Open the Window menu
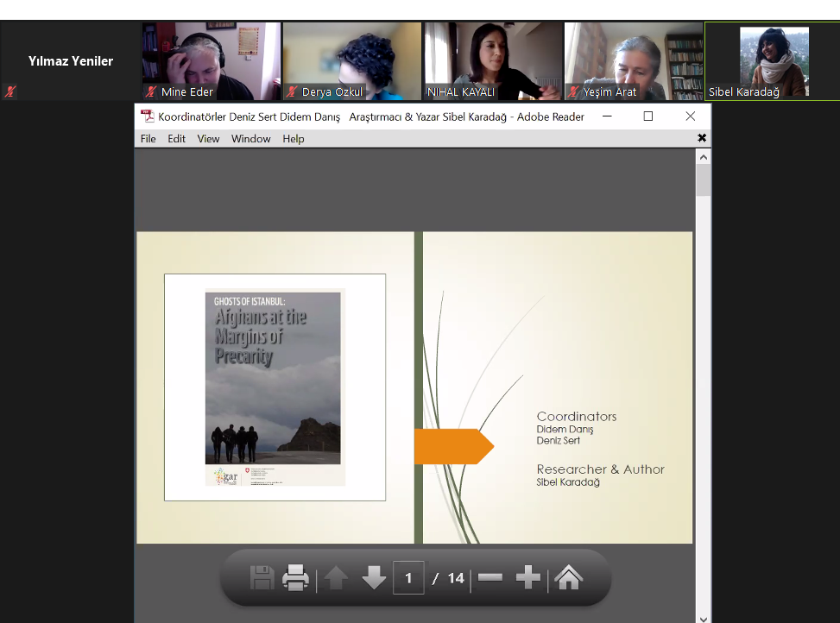The height and width of the screenshot is (623, 840). (x=251, y=139)
